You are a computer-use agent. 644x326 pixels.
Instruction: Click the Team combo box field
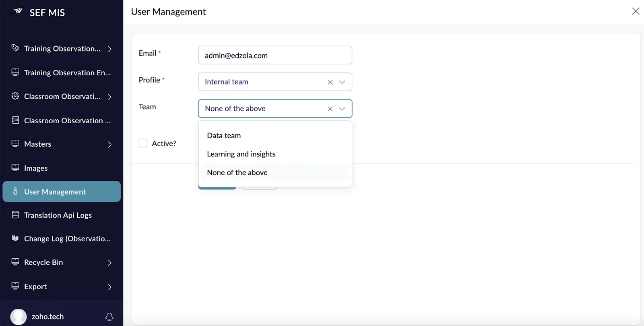click(275, 108)
